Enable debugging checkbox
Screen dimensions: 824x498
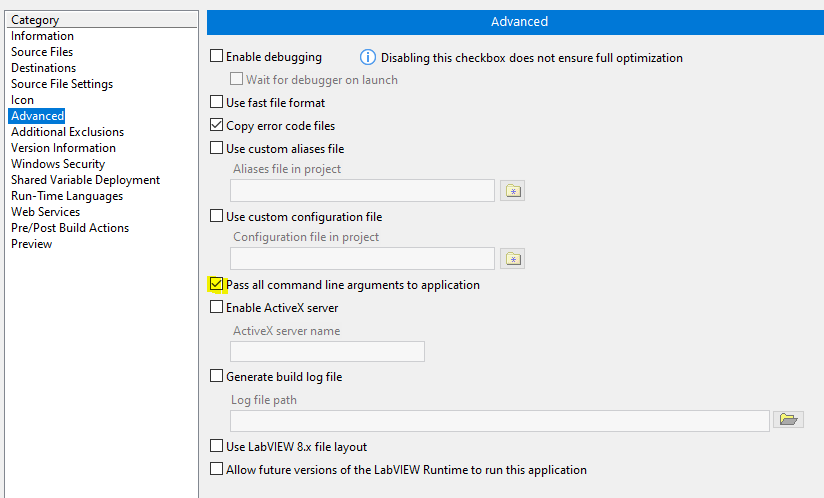click(x=217, y=56)
